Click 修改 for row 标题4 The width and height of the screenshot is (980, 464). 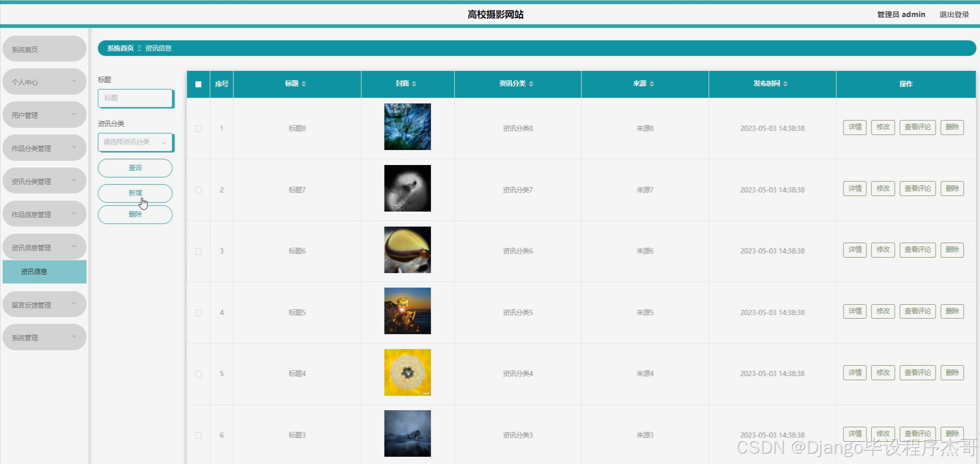click(x=883, y=373)
